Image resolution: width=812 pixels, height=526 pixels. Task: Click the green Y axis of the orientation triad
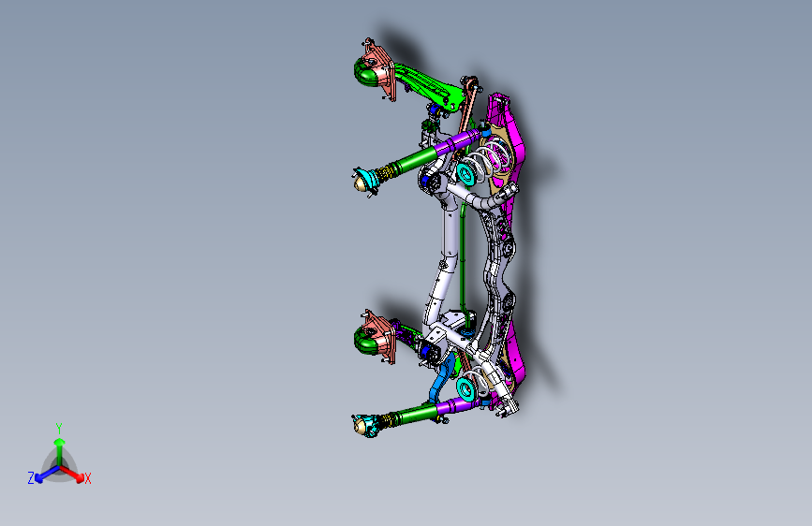click(x=60, y=450)
